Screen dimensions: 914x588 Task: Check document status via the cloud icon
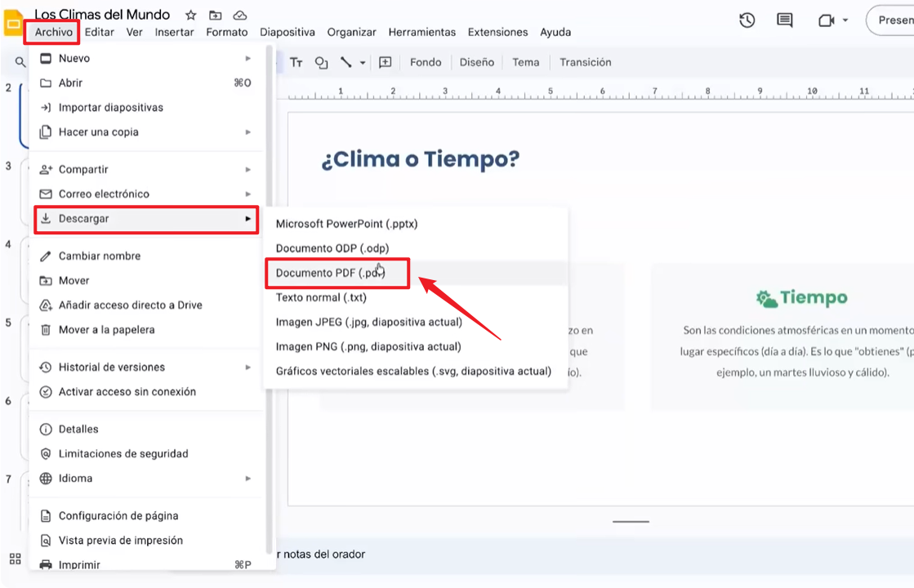tap(239, 15)
